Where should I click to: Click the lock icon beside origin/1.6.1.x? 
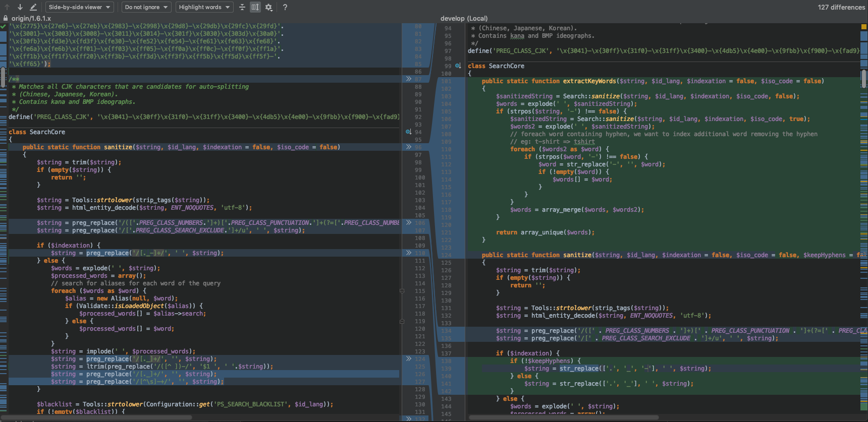[6, 18]
